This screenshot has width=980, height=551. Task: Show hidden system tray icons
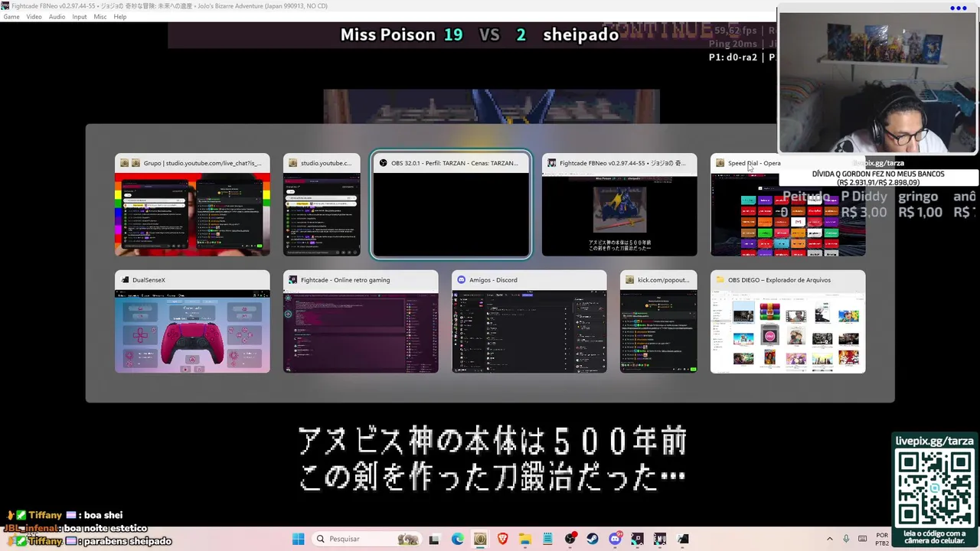[830, 539]
